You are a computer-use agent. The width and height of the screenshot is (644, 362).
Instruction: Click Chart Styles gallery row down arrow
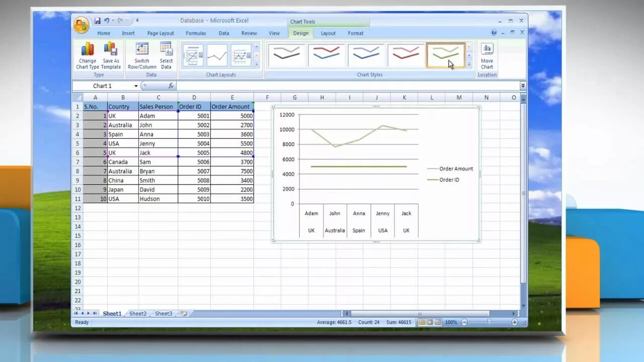point(469,55)
